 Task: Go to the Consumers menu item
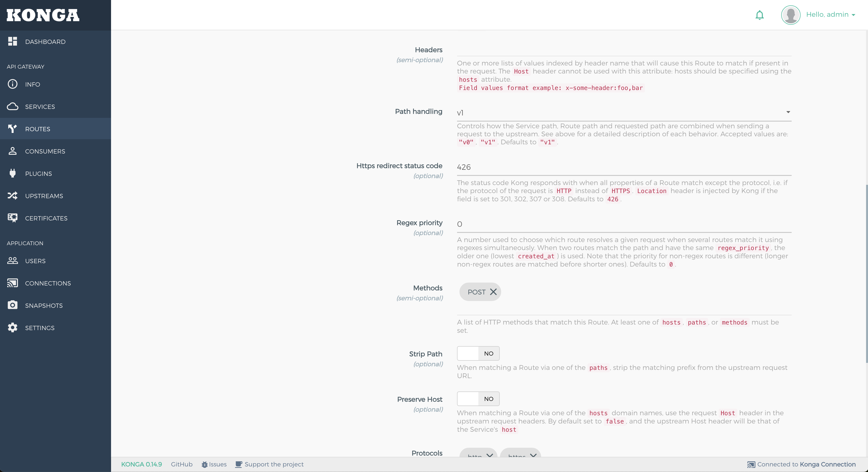point(45,151)
